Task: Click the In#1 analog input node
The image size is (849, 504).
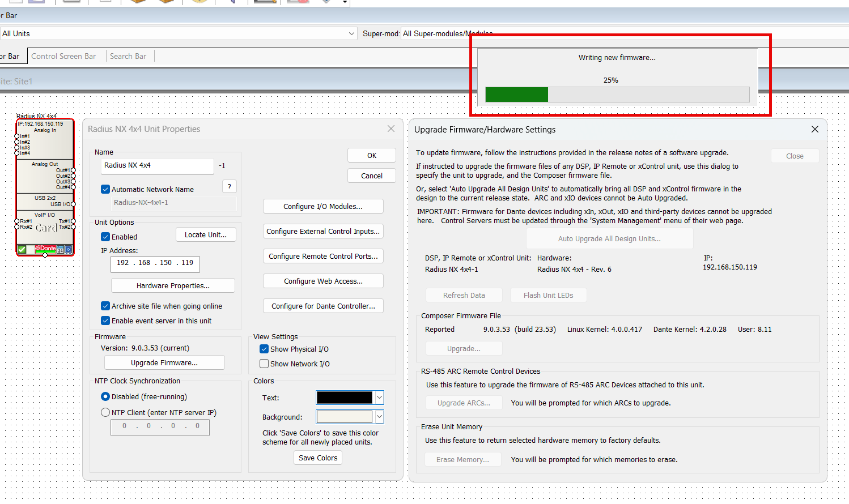Action: [x=17, y=136]
